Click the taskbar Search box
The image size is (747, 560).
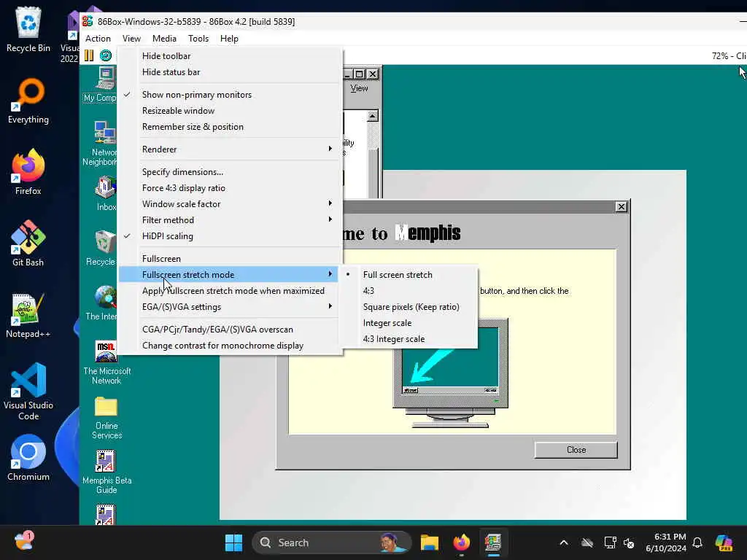(x=332, y=542)
